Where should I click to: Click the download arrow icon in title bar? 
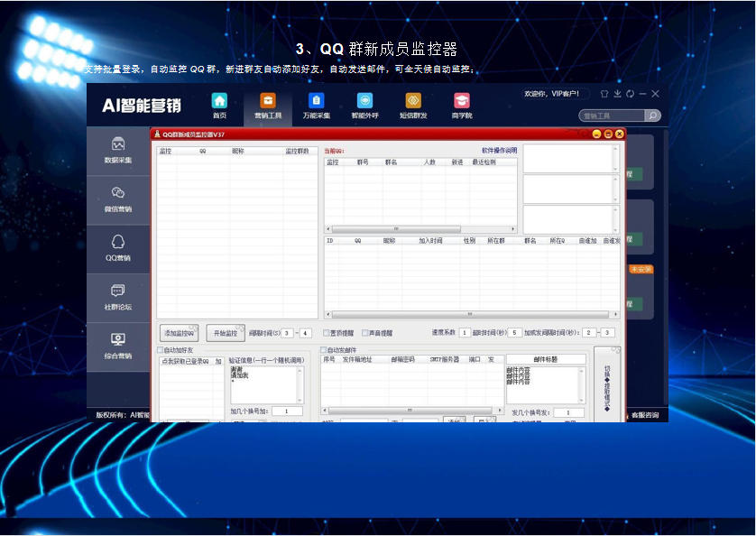(x=617, y=94)
